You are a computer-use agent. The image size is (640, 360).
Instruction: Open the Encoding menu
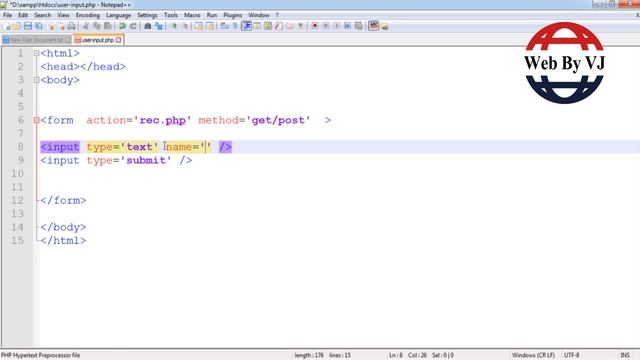click(x=88, y=15)
